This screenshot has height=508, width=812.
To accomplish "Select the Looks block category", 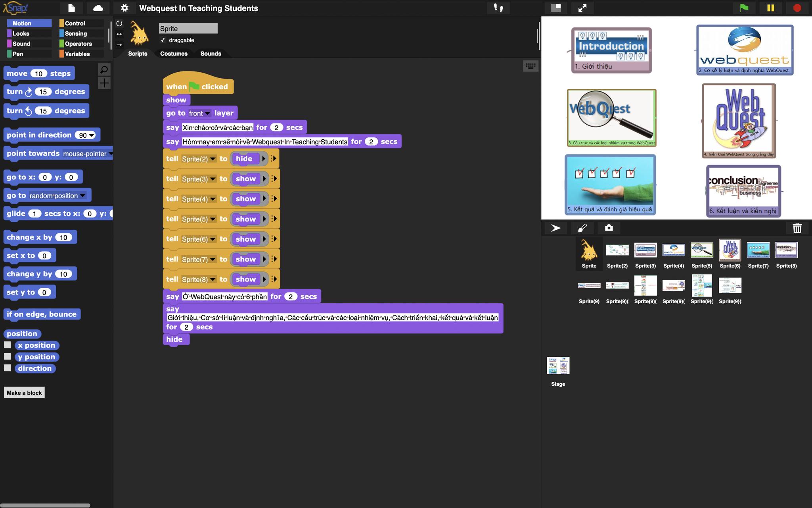I will [x=29, y=33].
